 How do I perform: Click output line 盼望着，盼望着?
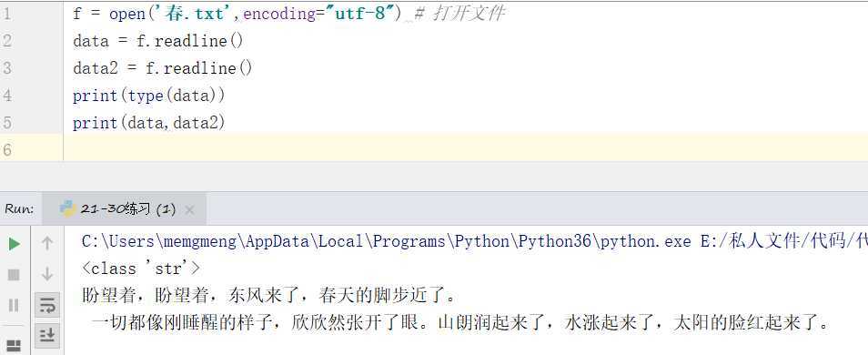268,295
